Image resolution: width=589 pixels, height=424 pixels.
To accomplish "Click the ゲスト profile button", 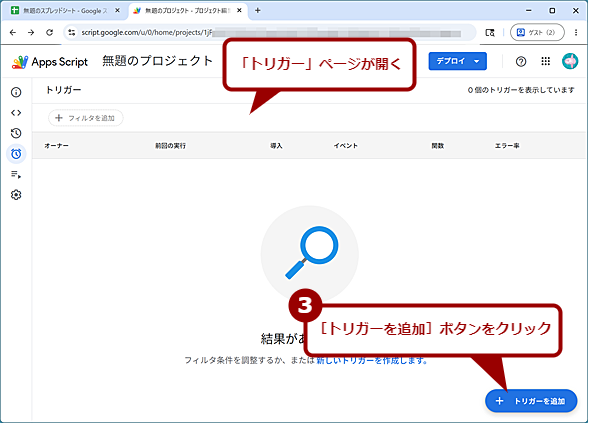I will [537, 32].
